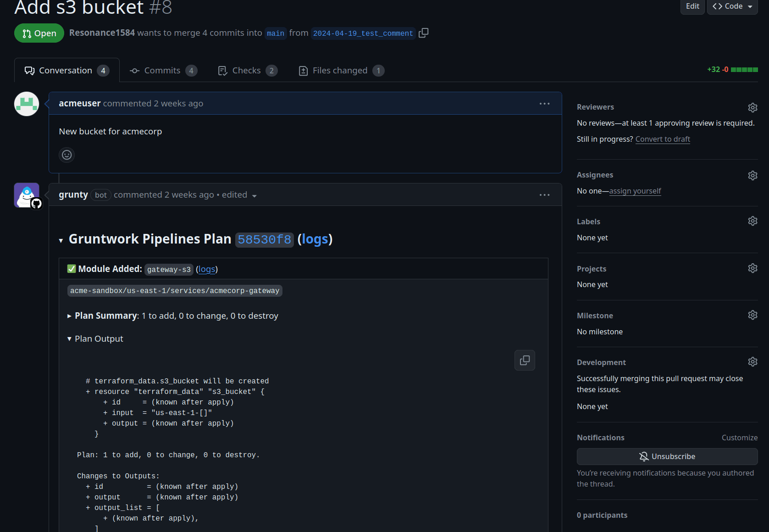Open the Assignees settings gear

coord(752,175)
